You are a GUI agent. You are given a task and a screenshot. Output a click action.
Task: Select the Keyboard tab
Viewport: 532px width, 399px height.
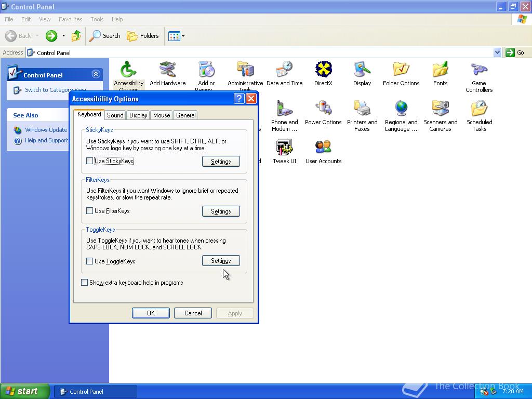[89, 114]
